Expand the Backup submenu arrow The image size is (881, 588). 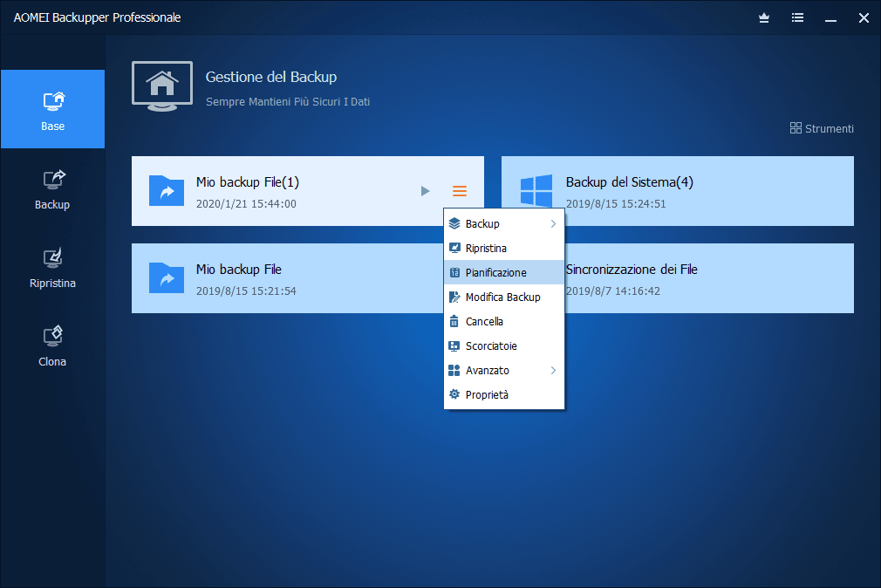553,223
